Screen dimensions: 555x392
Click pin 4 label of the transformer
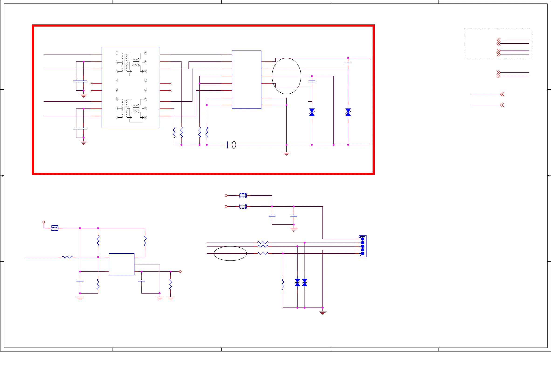[x=117, y=81]
